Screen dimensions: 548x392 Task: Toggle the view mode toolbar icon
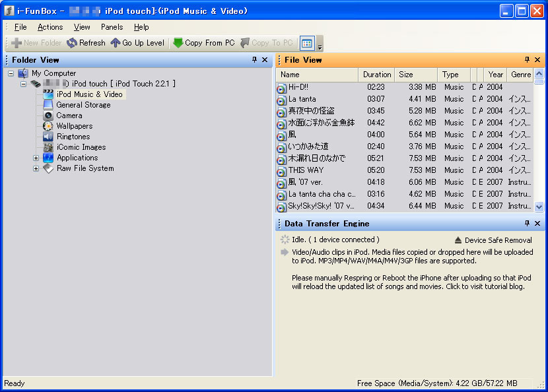tap(307, 44)
